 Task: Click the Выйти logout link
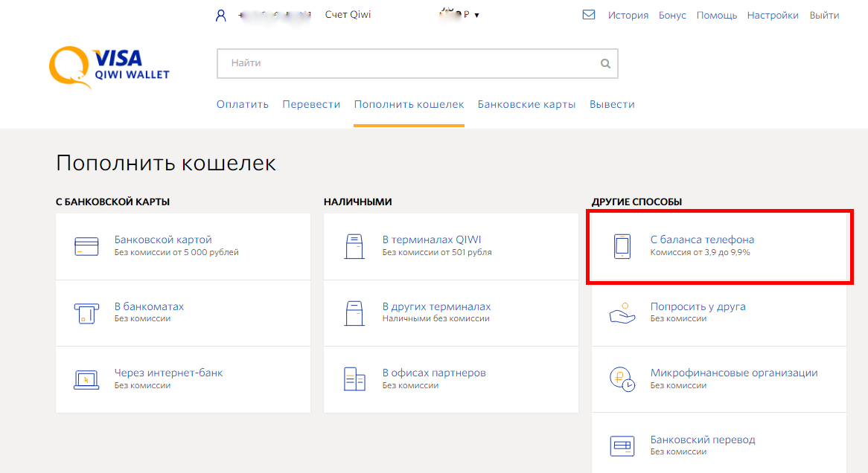tap(824, 16)
